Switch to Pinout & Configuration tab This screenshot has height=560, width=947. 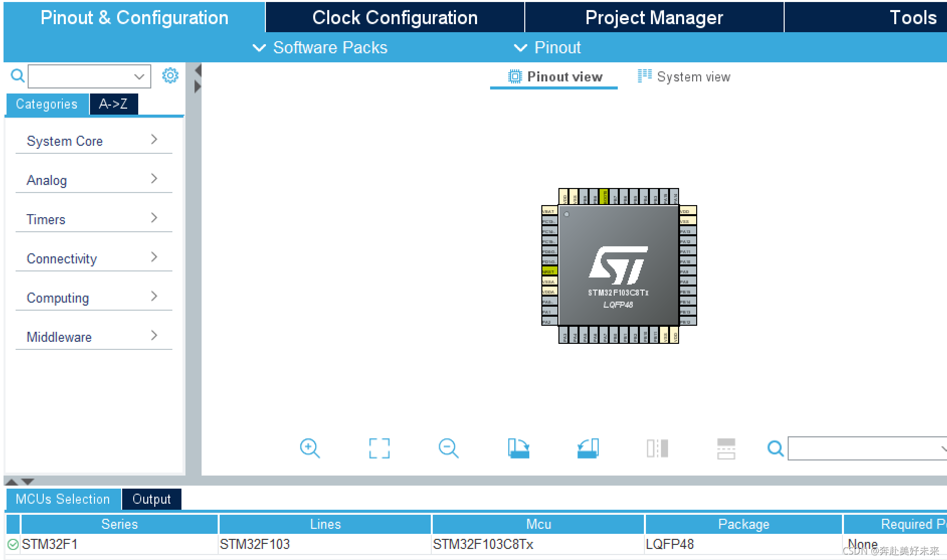click(x=134, y=18)
